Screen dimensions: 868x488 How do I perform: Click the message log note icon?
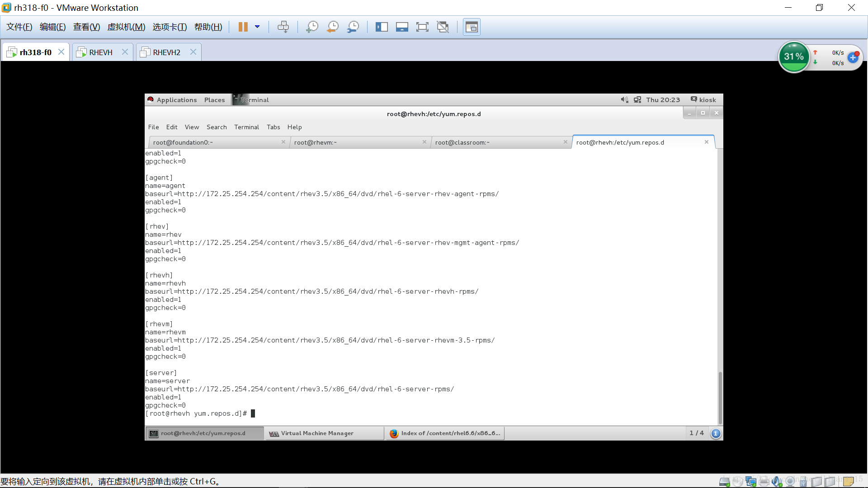point(849,482)
